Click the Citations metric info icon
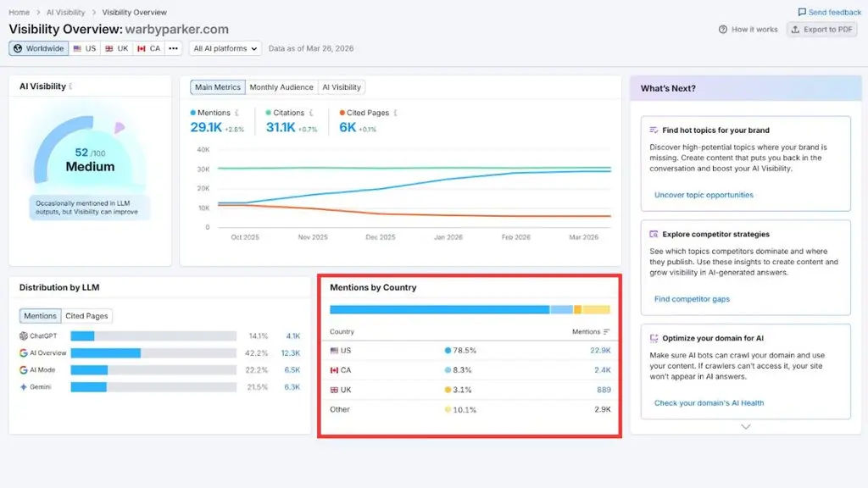Screen dimensions: 868x488 (x=311, y=113)
